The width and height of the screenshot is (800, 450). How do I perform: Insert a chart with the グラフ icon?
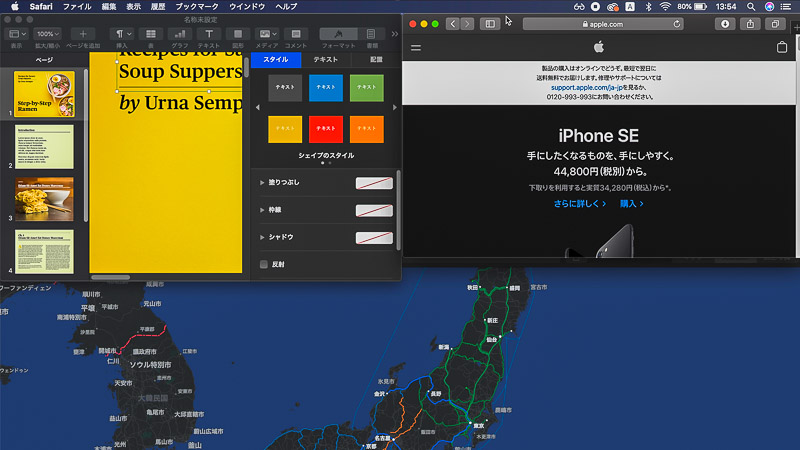click(180, 34)
